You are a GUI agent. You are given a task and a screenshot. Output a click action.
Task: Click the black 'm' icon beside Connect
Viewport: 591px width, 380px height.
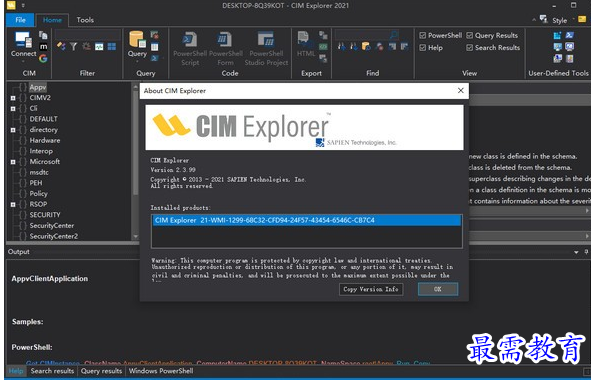tap(43, 47)
